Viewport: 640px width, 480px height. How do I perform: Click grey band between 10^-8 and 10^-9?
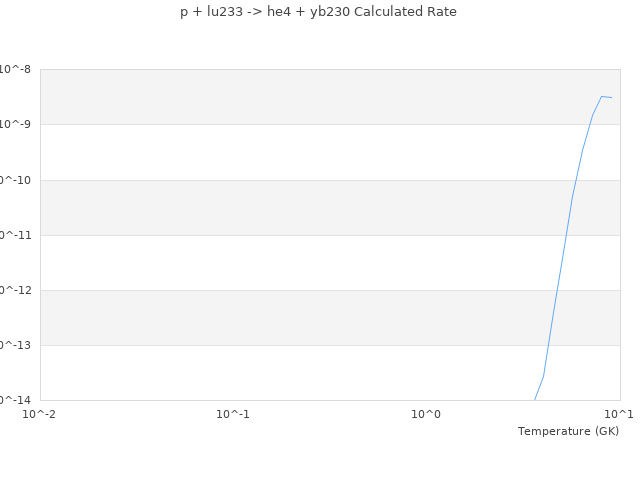[300, 97]
